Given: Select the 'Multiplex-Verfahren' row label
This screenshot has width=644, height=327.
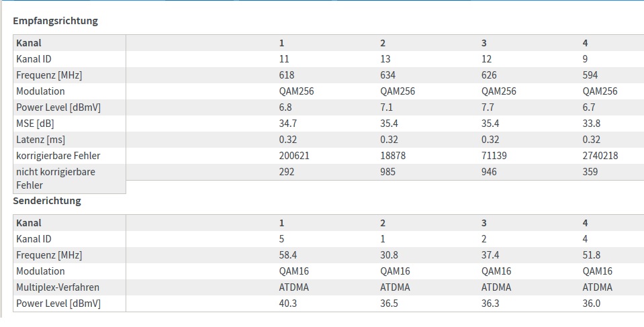Looking at the screenshot, I should click(x=58, y=287).
